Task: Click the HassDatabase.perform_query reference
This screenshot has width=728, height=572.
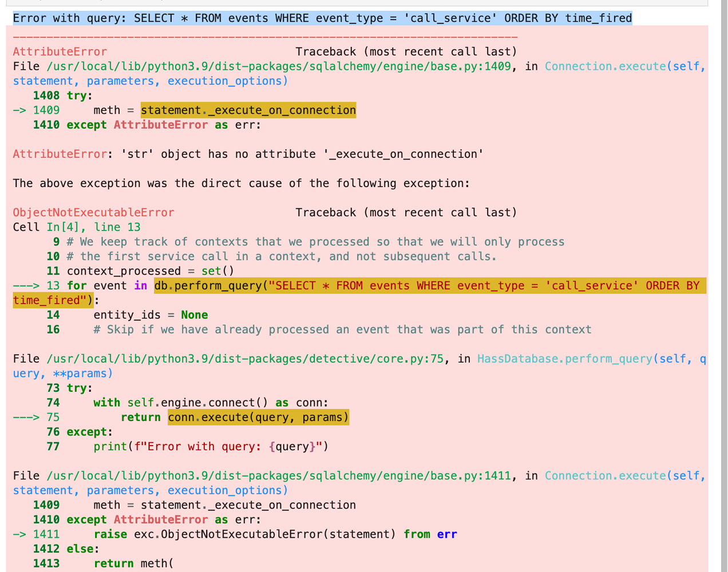Action: [x=565, y=359]
